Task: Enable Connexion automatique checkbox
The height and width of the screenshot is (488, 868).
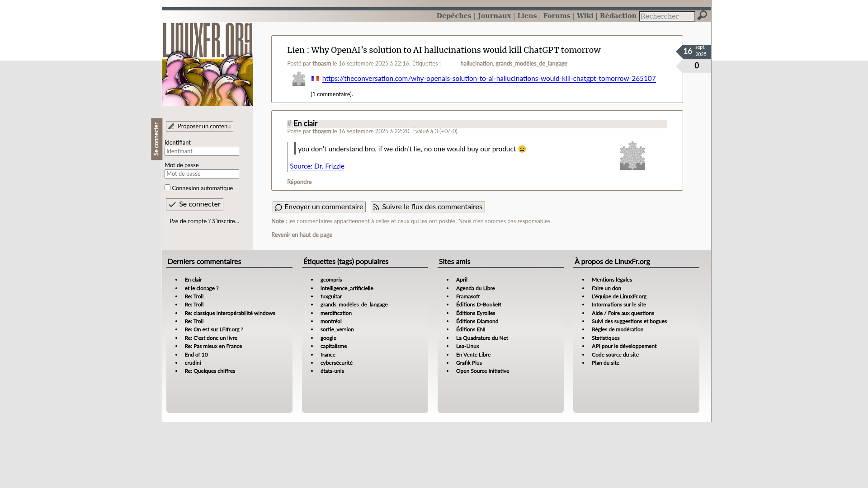Action: [167, 187]
